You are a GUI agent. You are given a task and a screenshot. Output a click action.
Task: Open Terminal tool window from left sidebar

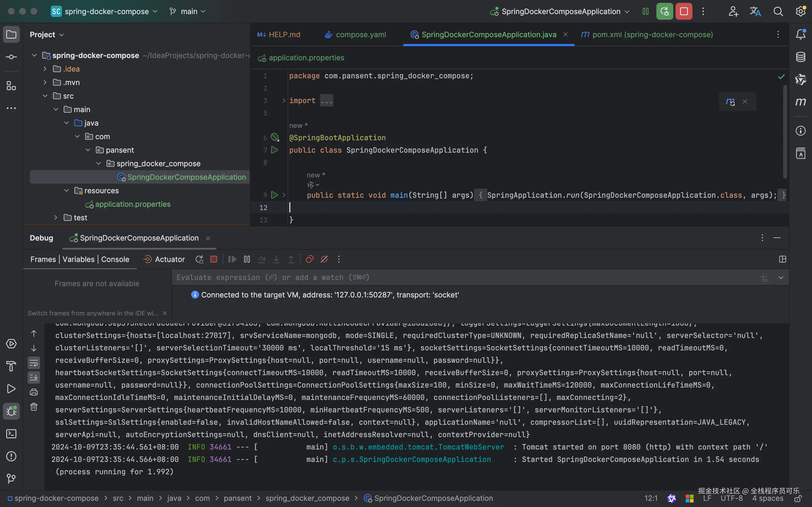coord(11,434)
